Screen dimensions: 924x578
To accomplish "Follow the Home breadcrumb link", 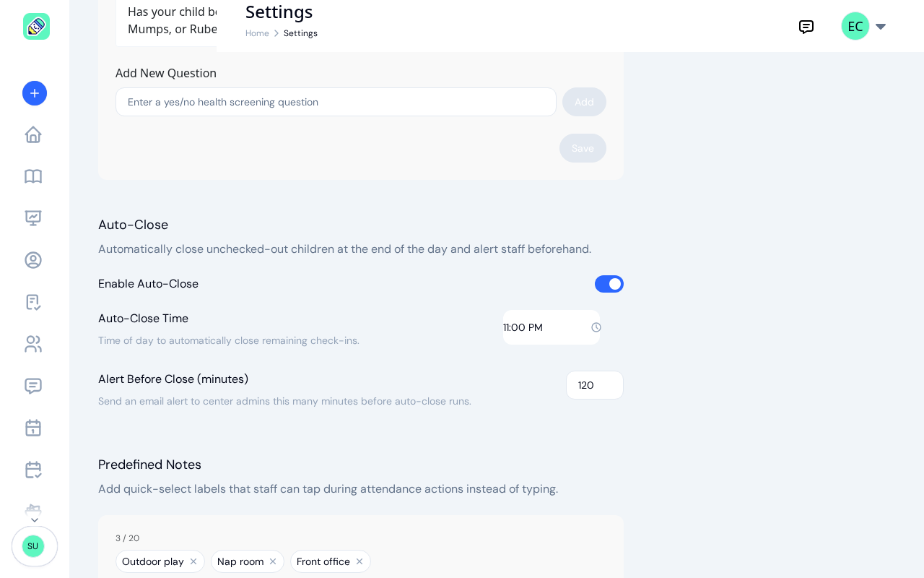I will tap(257, 33).
